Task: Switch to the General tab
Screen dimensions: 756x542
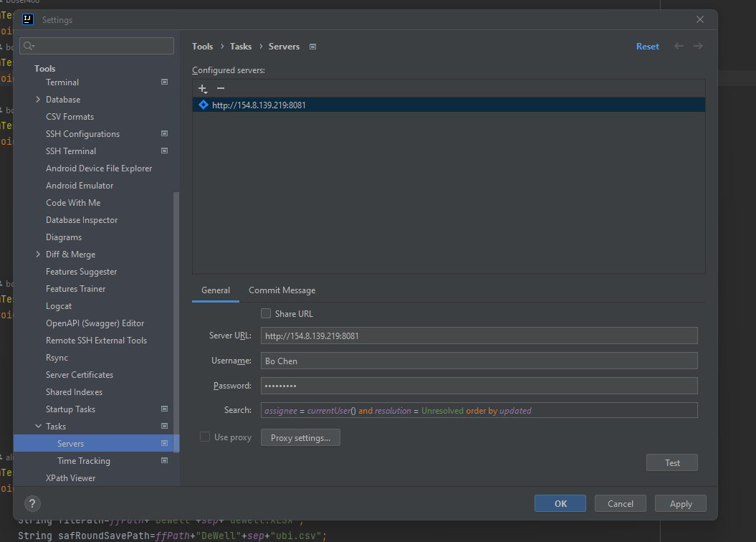Action: click(x=216, y=290)
